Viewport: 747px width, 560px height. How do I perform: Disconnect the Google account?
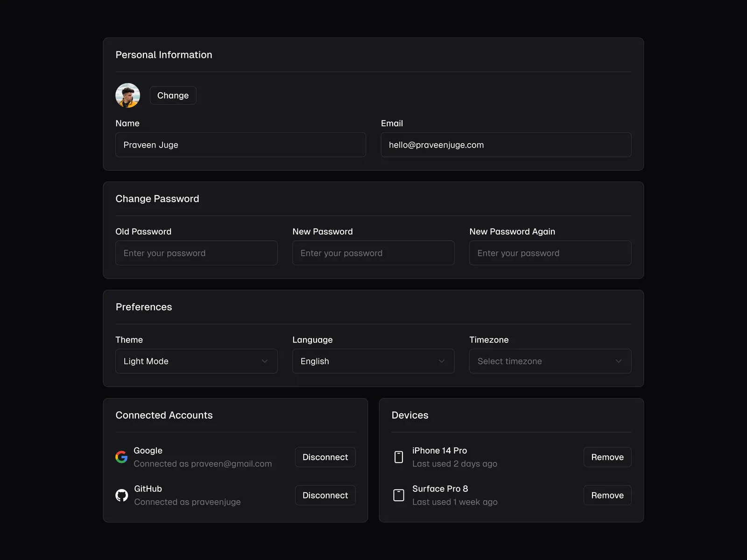pos(325,457)
